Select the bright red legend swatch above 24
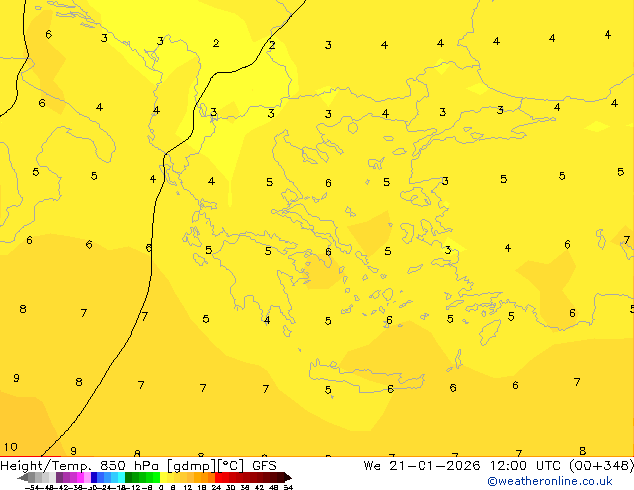Screen dimensions: 634x490 click(218, 477)
